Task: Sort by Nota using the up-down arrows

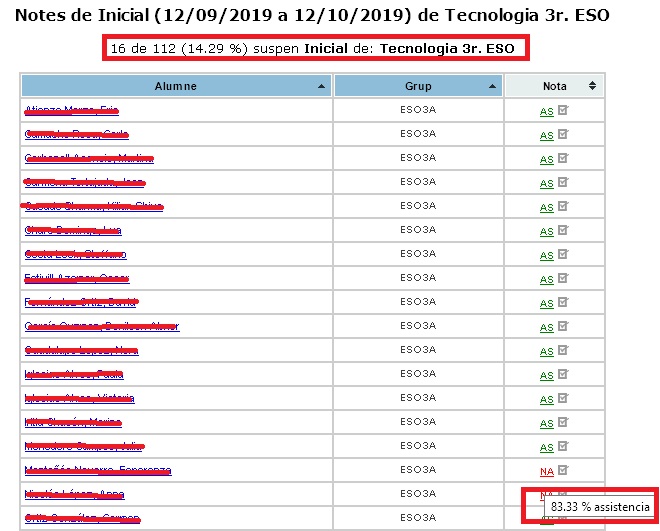Action: [x=592, y=86]
